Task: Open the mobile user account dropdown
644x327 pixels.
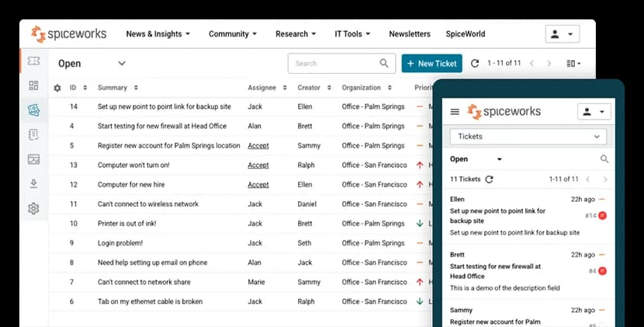Action: 594,112
